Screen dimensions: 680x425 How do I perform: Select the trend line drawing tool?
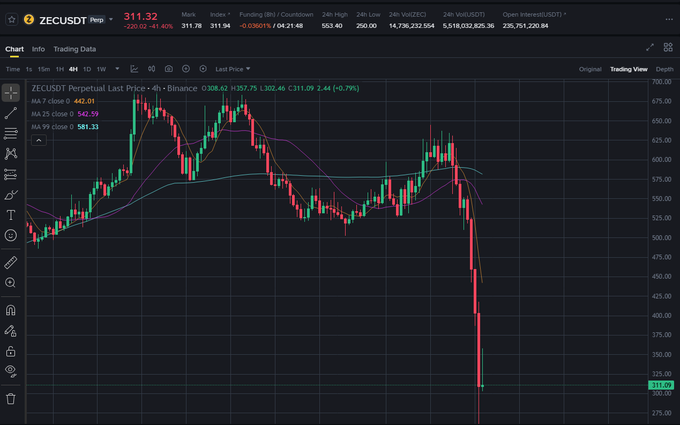[x=11, y=113]
